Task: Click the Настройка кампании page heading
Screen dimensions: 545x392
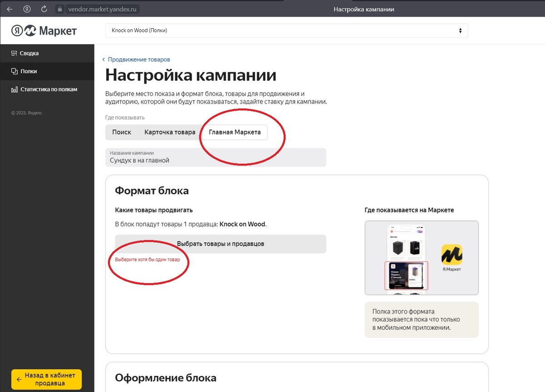Action: pos(191,75)
